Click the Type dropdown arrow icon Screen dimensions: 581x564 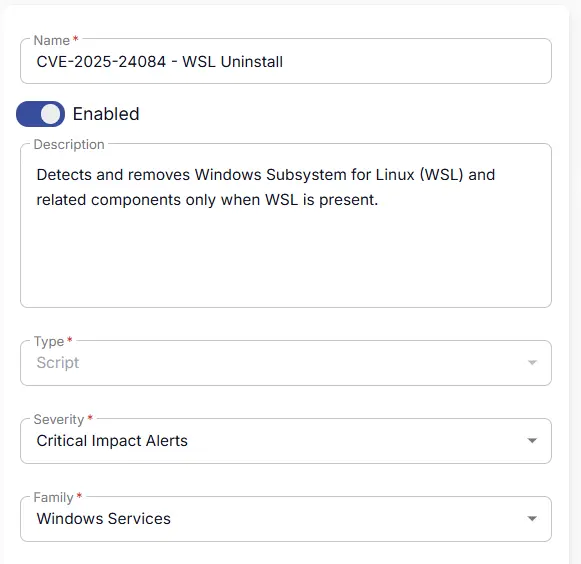tap(532, 362)
